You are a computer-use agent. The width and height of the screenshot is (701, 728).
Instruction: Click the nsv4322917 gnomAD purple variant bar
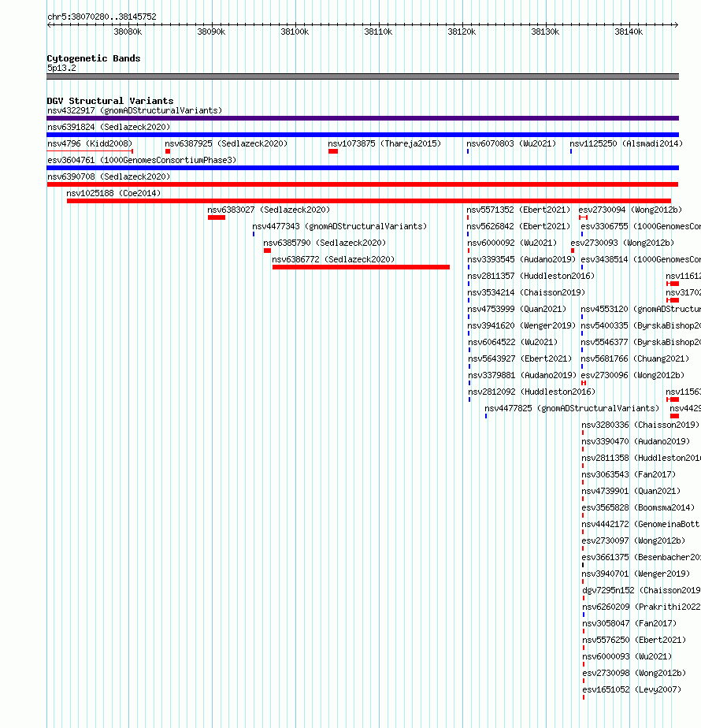point(362,118)
